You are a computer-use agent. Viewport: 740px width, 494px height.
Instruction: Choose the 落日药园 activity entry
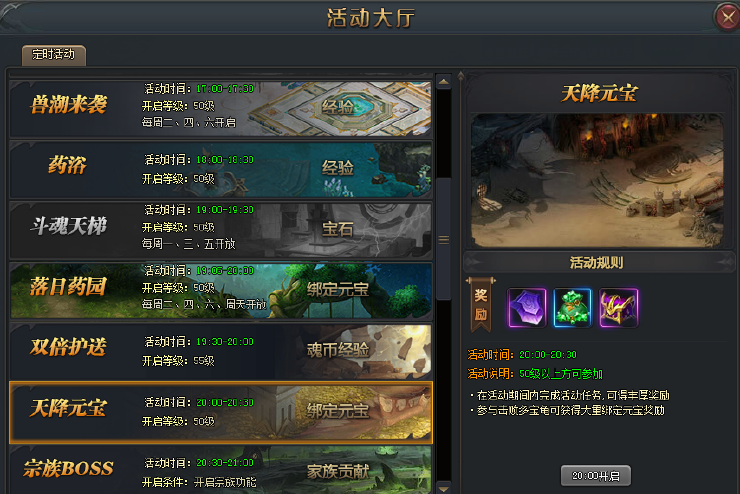[220, 291]
